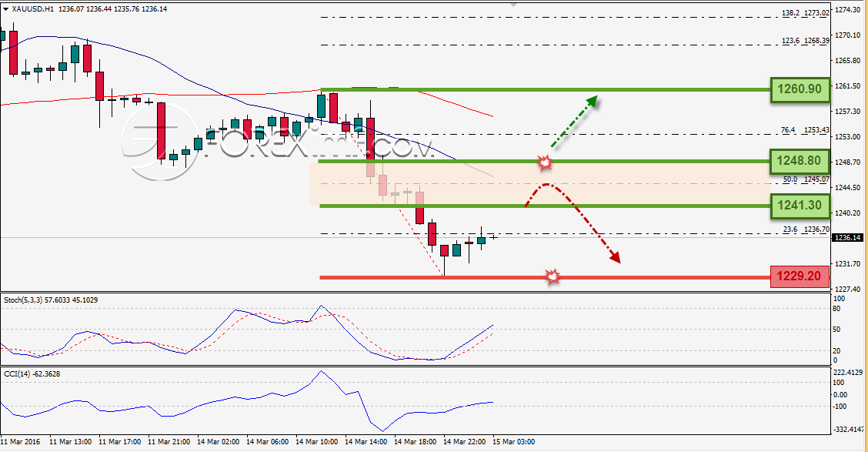Click price scale value 1240.20
Viewport: 868px width, 452px height.
point(847,213)
